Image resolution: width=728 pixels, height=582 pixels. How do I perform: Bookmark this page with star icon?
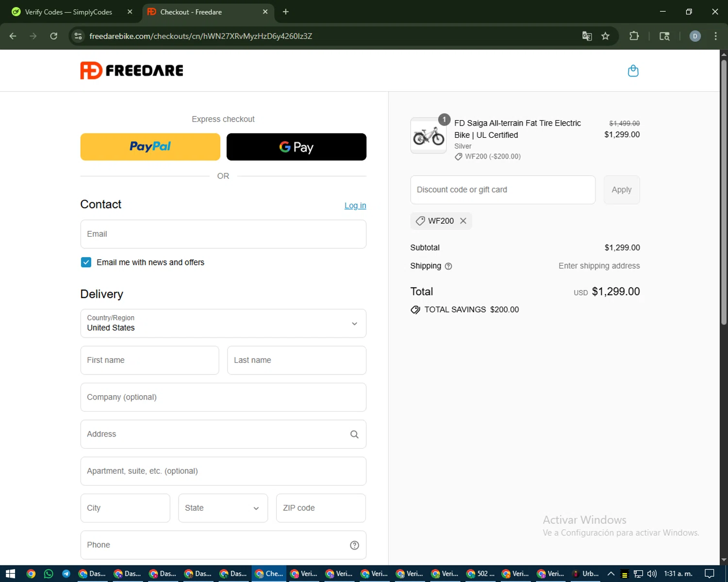click(605, 36)
